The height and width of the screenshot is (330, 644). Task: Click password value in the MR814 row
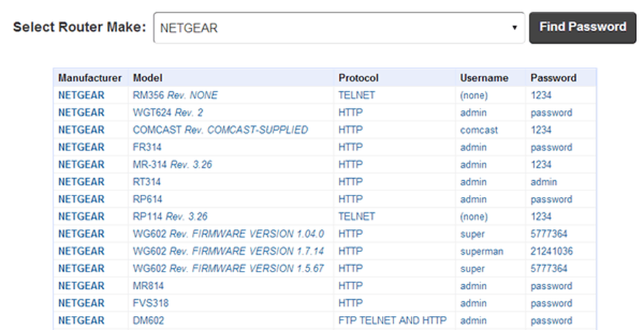(551, 286)
